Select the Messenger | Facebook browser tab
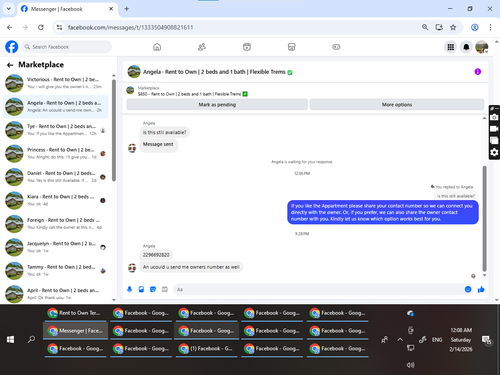Screen dimensions: 500x375 (67, 9)
